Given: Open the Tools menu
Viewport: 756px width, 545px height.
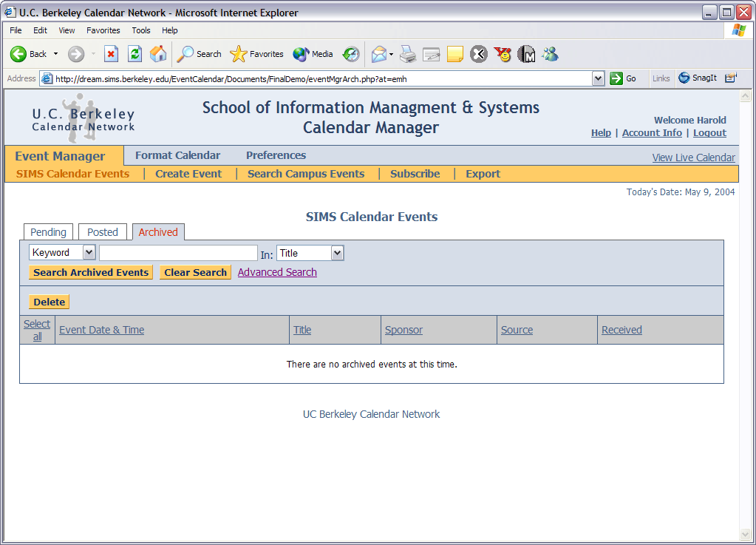Looking at the screenshot, I should (141, 30).
